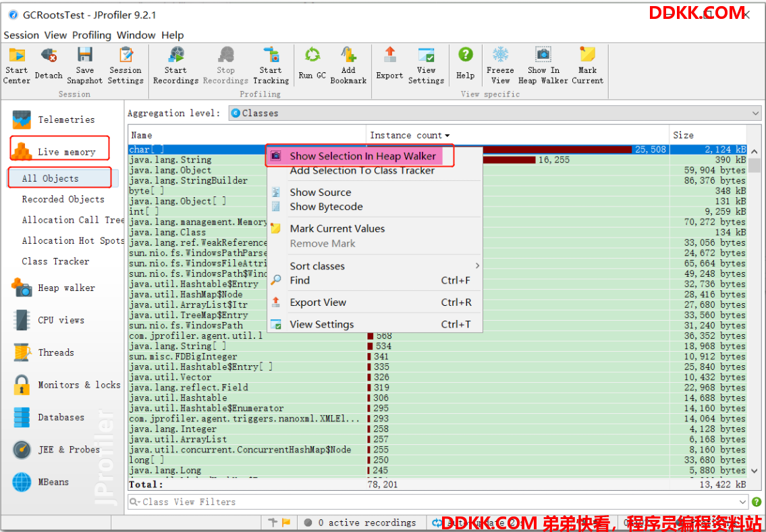Select the java.lang.reflect.Field row
Screen dimensions: 766x532
(437, 388)
